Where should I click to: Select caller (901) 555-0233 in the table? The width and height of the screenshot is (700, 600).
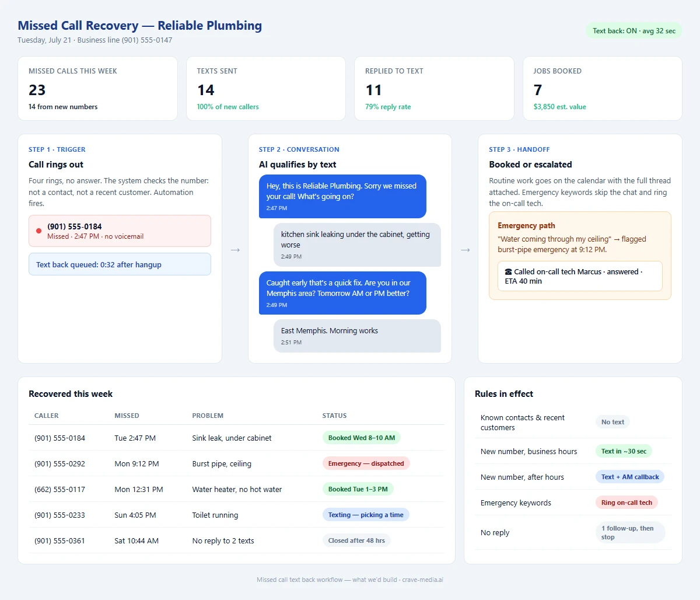point(60,515)
